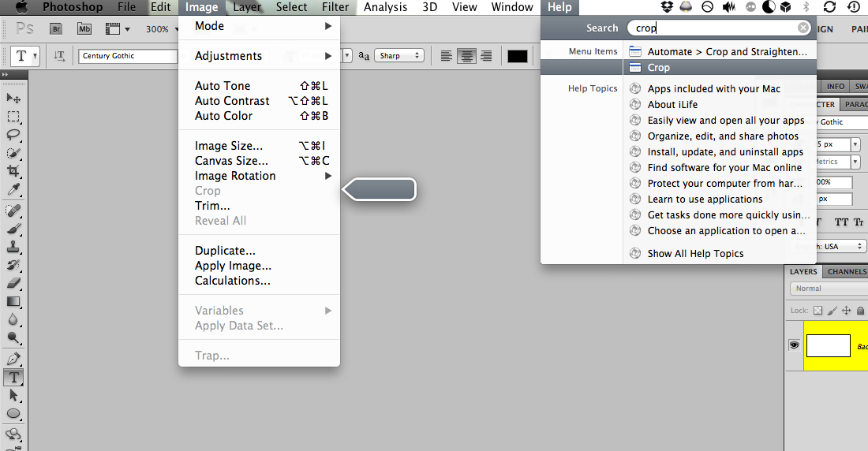The height and width of the screenshot is (451, 868).
Task: Set left align text
Action: [446, 55]
